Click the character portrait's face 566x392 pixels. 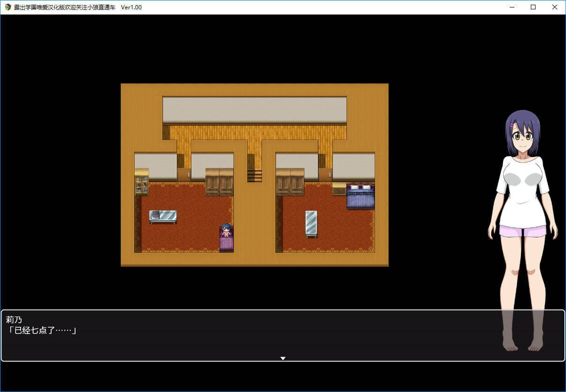pos(523,136)
